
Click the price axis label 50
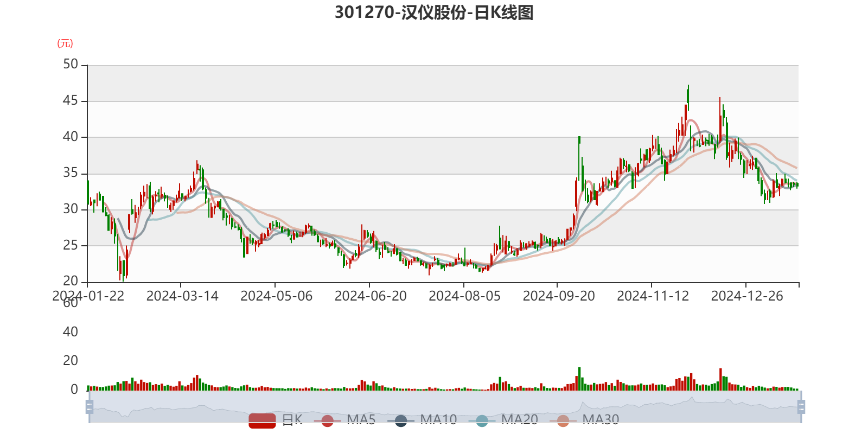point(71,64)
